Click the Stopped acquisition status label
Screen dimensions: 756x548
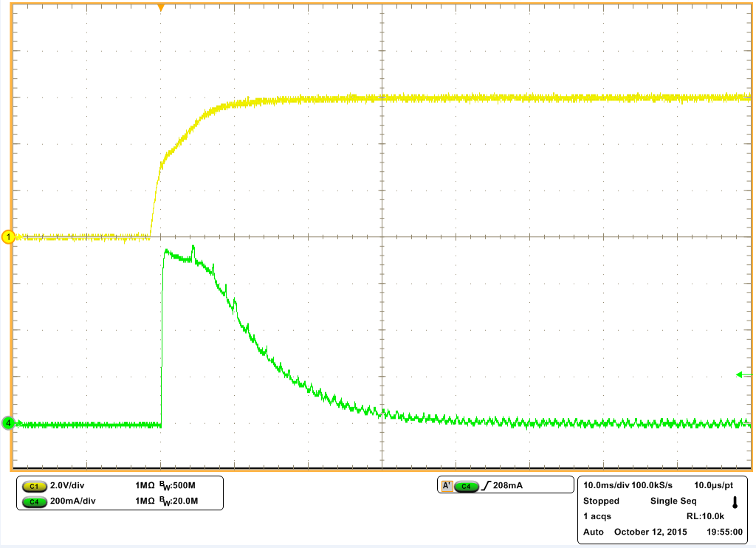click(x=602, y=501)
